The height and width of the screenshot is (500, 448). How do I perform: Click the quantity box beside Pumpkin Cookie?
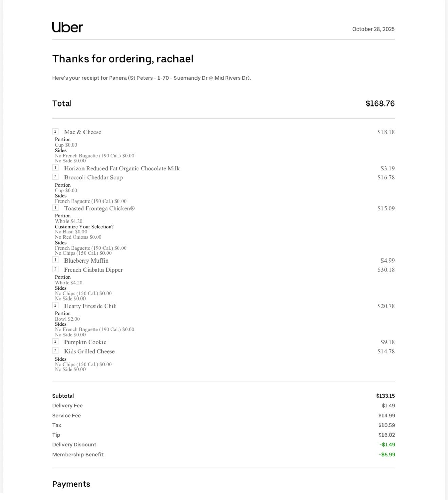click(x=55, y=341)
